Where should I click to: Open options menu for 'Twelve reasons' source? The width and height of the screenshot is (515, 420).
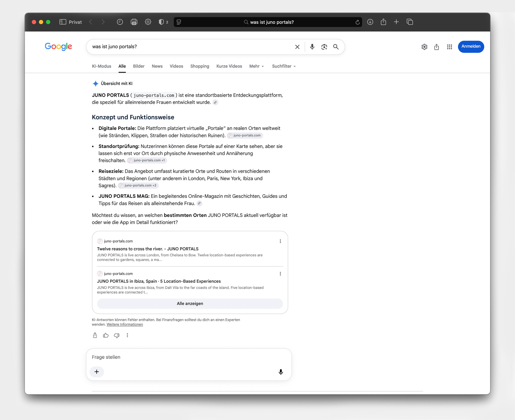click(280, 241)
